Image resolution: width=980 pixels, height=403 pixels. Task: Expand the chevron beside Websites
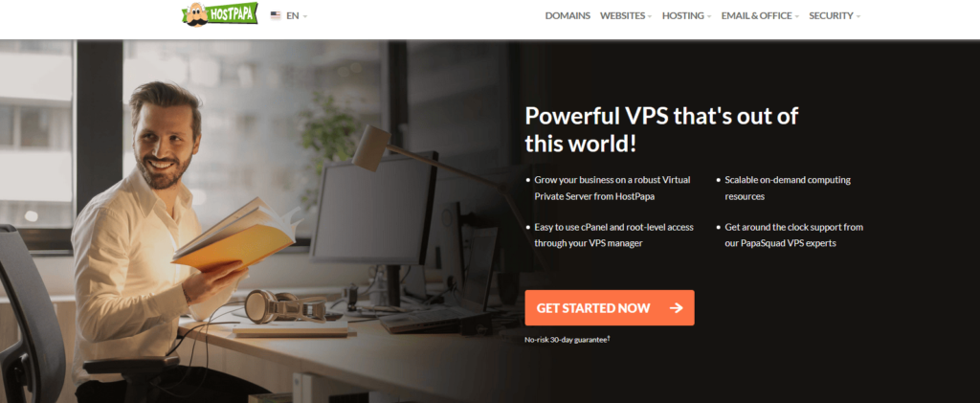point(650,17)
